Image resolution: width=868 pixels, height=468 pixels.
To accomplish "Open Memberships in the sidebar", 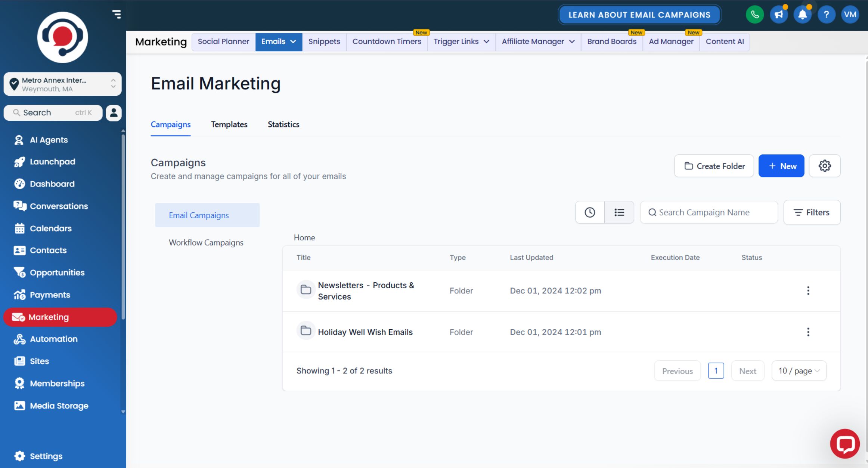I will pyautogui.click(x=57, y=384).
